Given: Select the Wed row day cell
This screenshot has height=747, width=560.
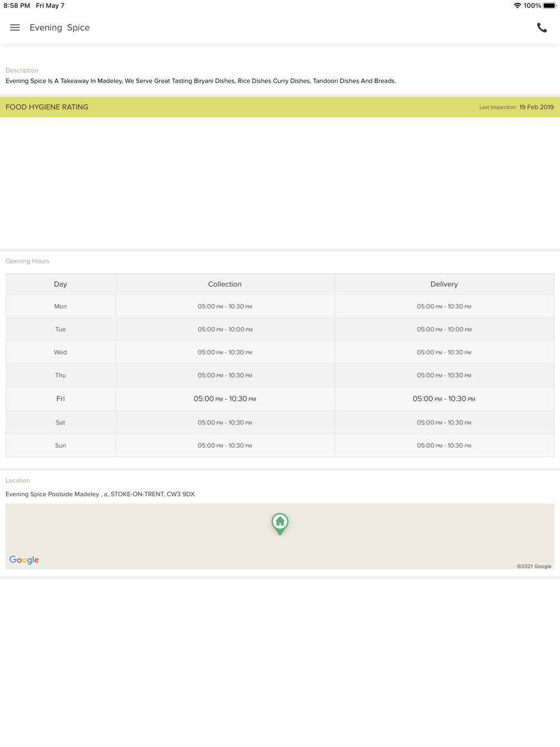Looking at the screenshot, I should tap(60, 352).
